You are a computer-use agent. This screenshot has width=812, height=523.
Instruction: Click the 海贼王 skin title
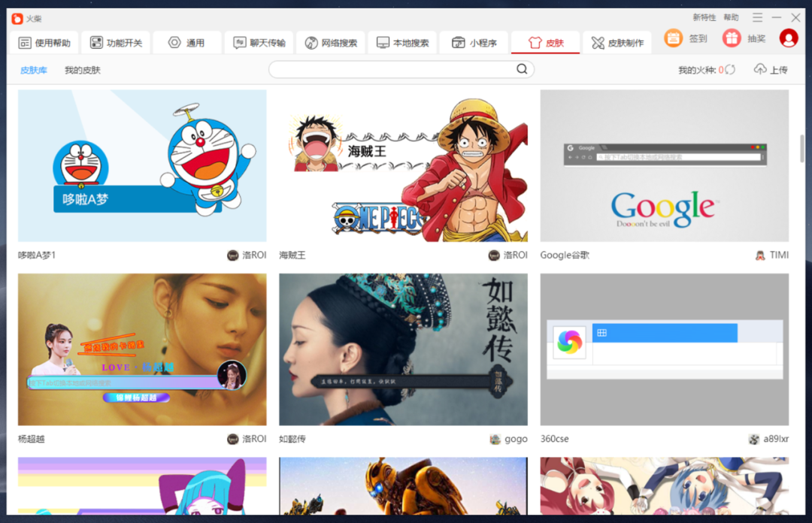pos(292,255)
